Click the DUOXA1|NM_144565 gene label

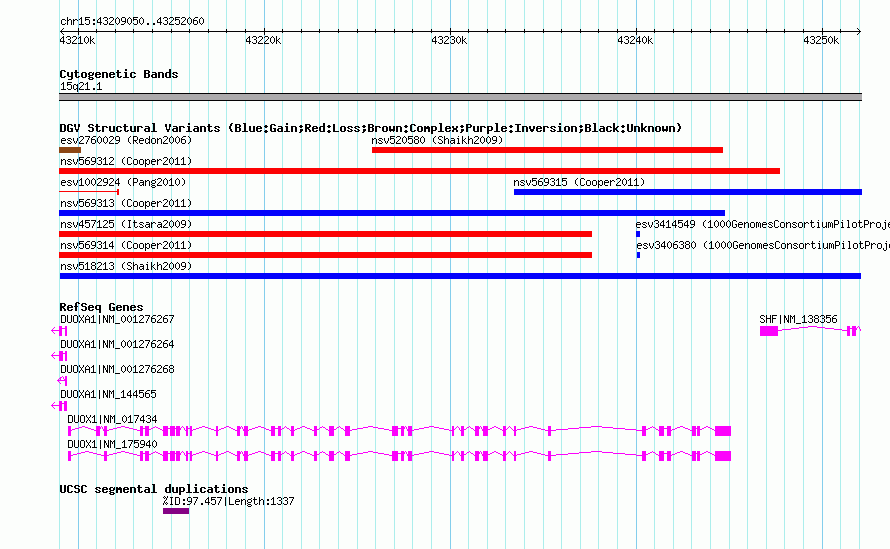(108, 394)
